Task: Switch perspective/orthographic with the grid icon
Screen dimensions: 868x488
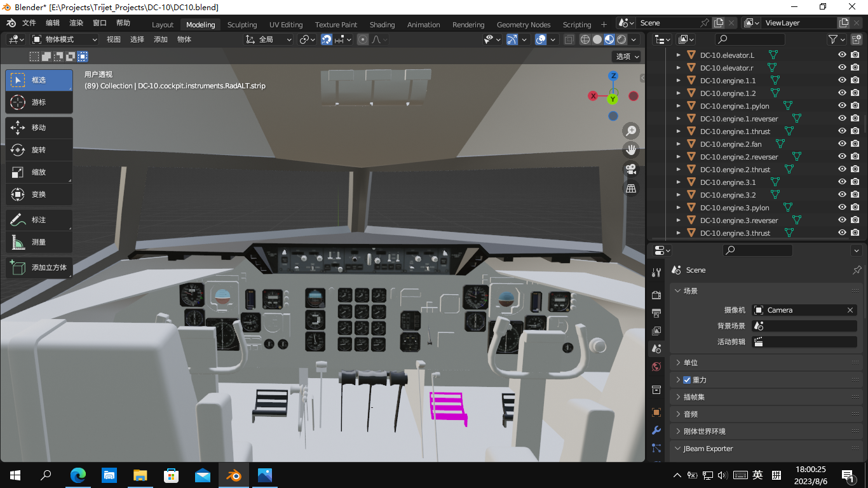Action: click(x=631, y=188)
